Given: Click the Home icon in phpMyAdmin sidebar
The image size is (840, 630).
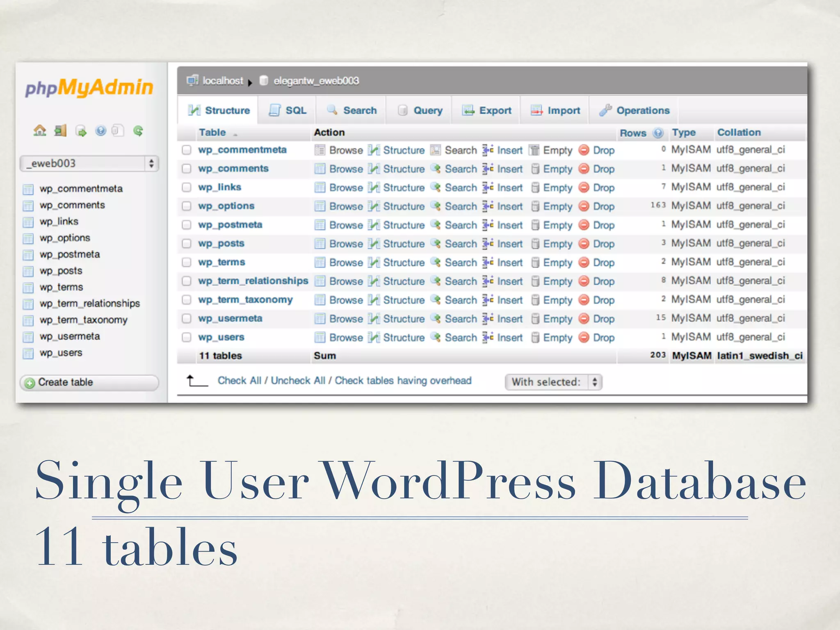Looking at the screenshot, I should click(x=40, y=130).
